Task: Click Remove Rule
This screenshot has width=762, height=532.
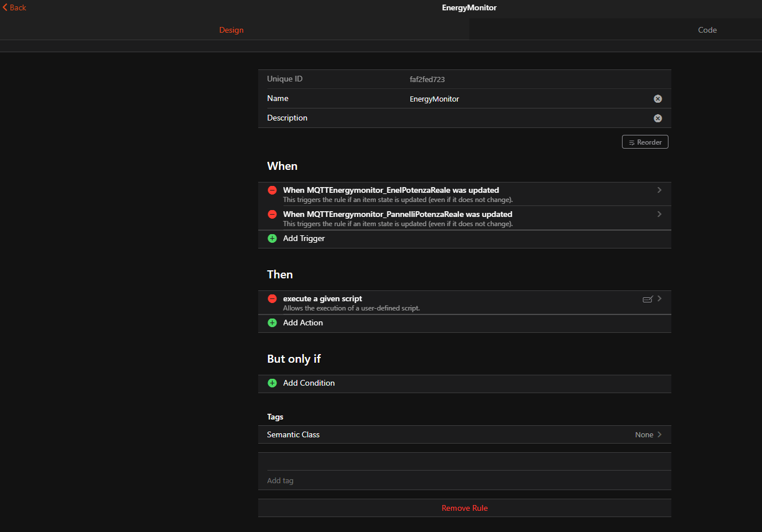Action: click(464, 508)
